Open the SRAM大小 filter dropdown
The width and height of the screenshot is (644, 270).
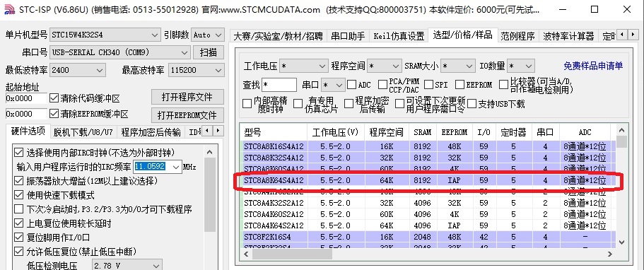(458, 66)
